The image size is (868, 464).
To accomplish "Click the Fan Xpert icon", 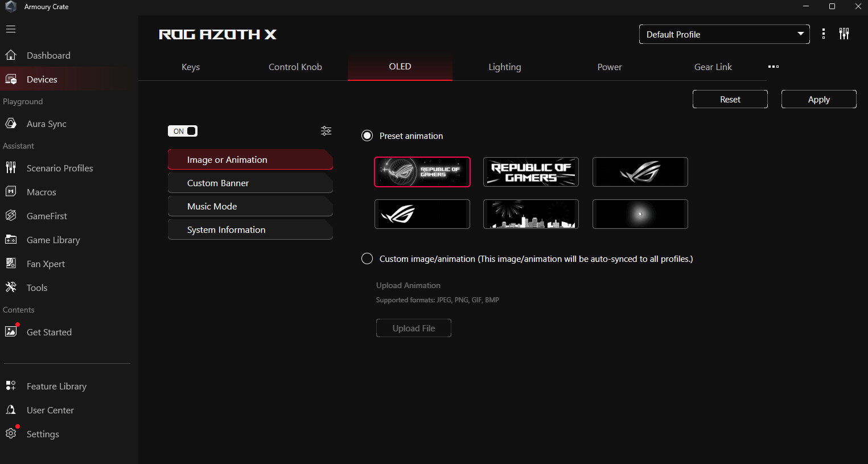I will (11, 264).
